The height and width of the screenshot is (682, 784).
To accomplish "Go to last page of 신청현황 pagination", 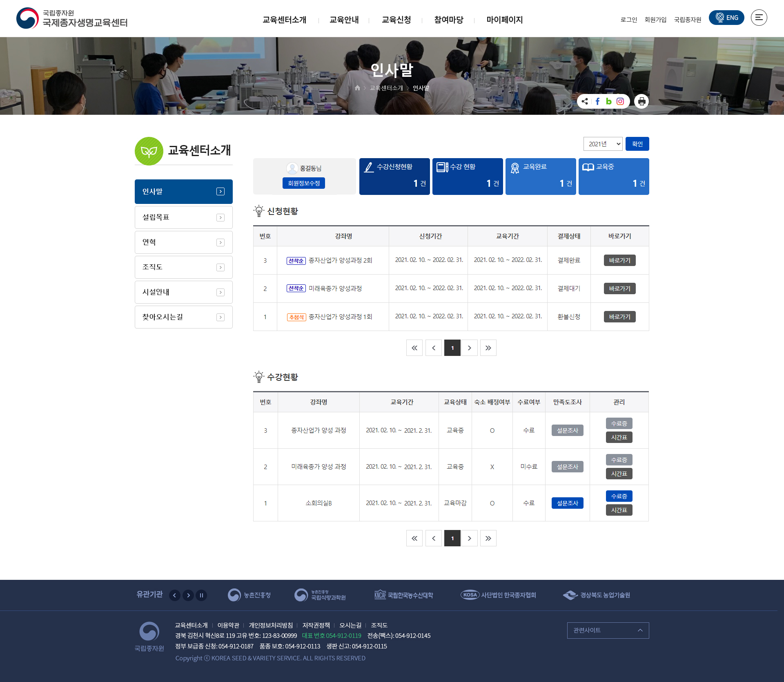I will click(x=488, y=348).
